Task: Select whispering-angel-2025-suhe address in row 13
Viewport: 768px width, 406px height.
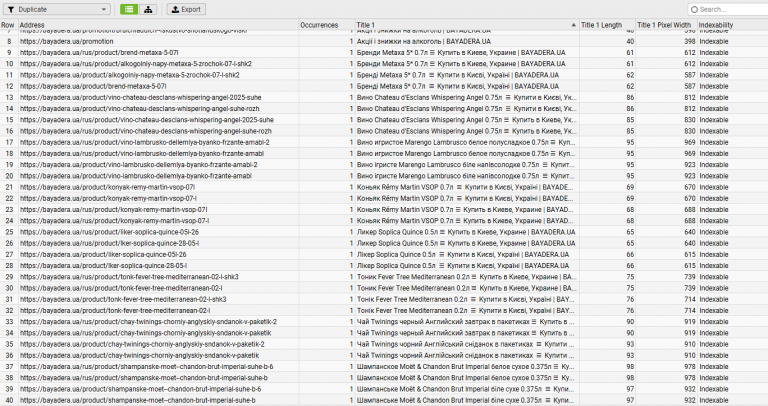Action: click(x=141, y=97)
